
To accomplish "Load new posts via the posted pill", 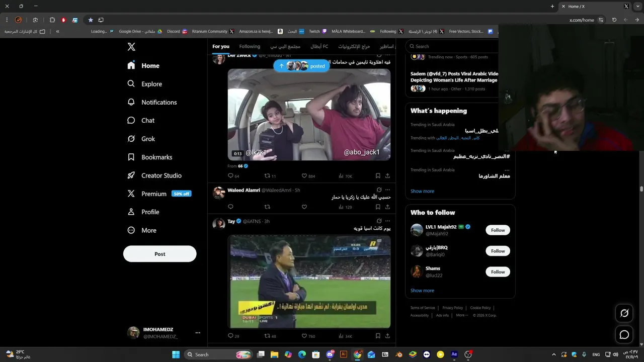I will point(302,66).
